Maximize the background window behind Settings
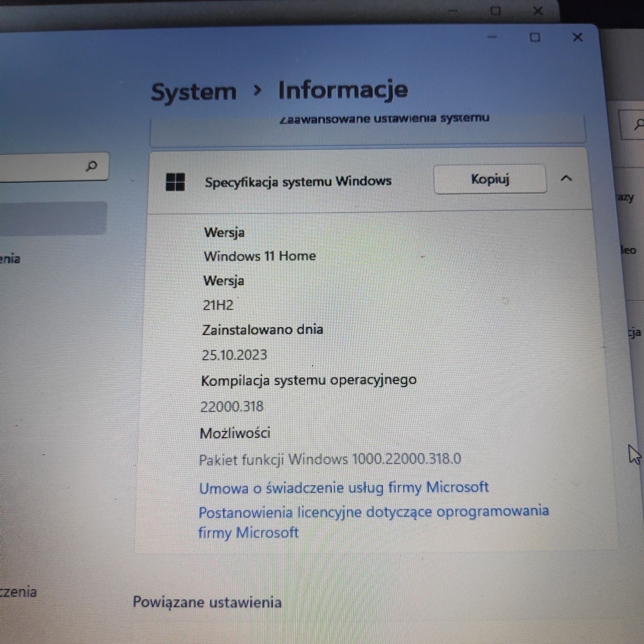 point(495,11)
